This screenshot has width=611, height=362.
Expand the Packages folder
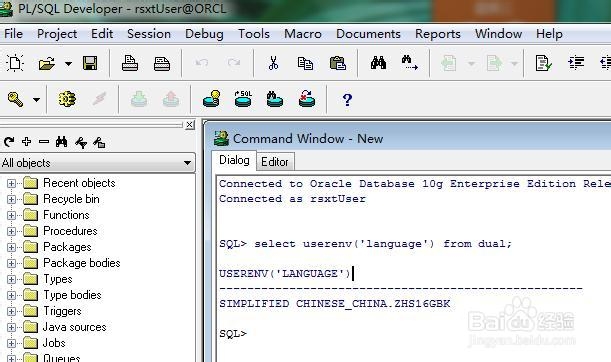[x=11, y=247]
